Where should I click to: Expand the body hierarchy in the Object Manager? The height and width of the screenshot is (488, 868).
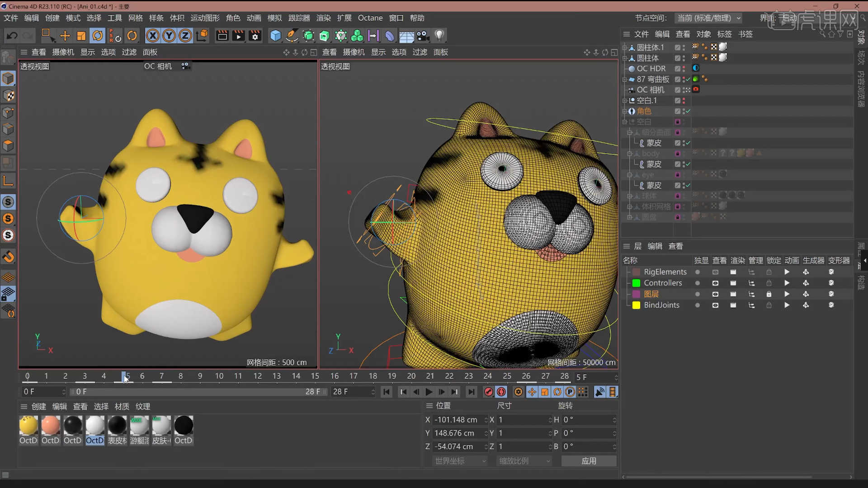point(630,153)
